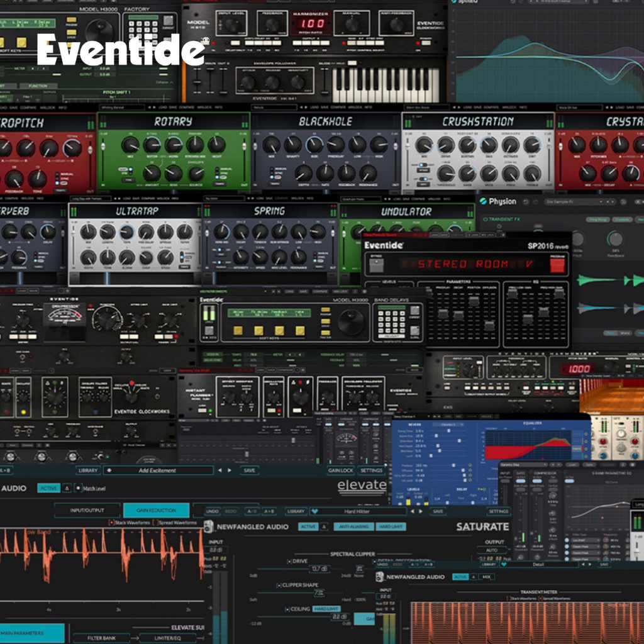Click the SP2016 BYPASS button
Viewport: 644px width, 644px height.
tap(376, 265)
